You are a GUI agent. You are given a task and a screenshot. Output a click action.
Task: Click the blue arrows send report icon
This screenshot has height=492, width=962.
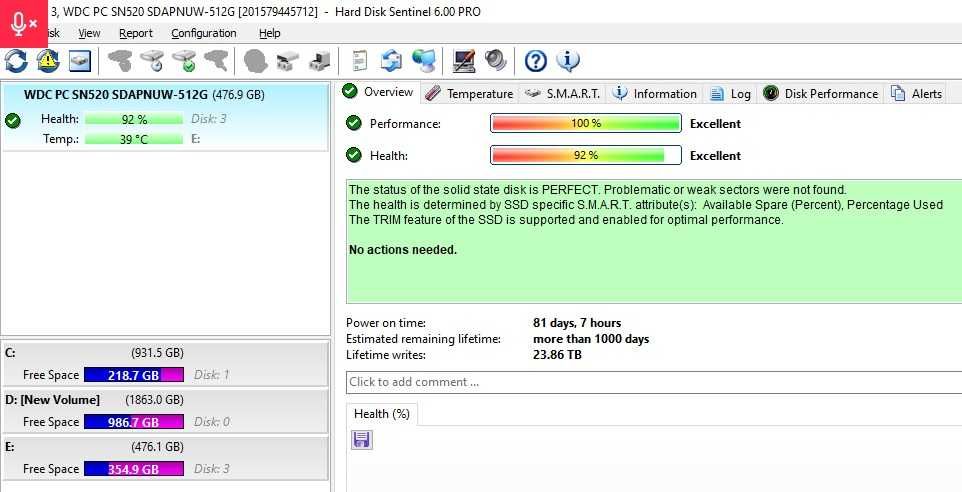click(391, 61)
